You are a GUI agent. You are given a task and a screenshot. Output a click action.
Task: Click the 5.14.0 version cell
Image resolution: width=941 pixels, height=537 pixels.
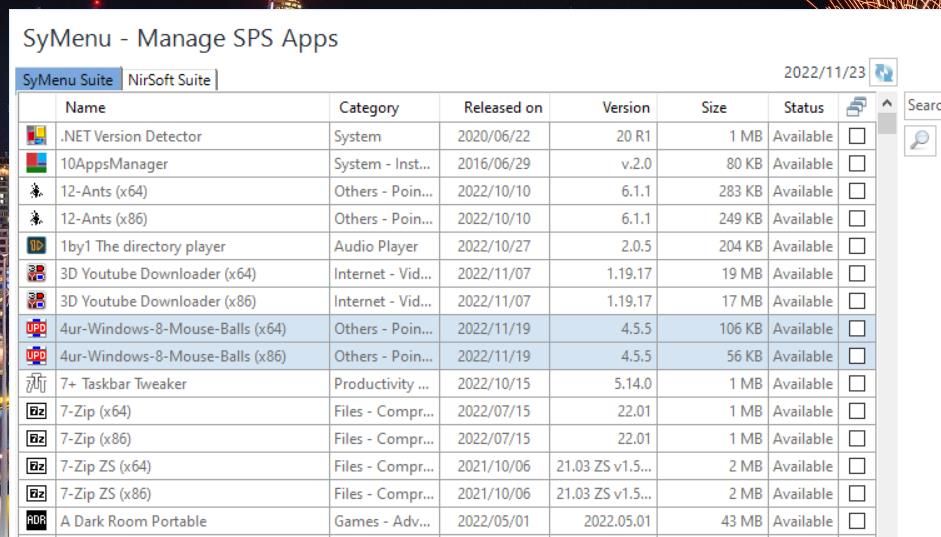tap(603, 384)
